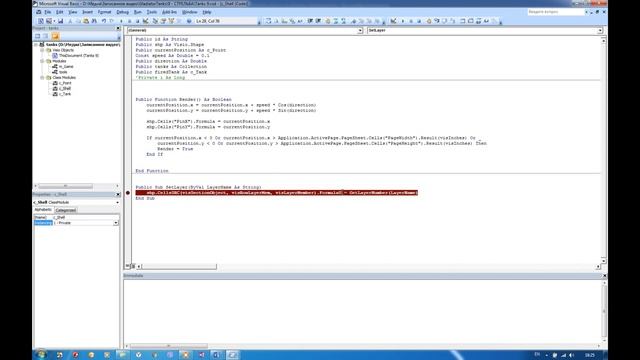
Task: Click the Step Into icon in Debug toolbar
Action: point(436,21)
